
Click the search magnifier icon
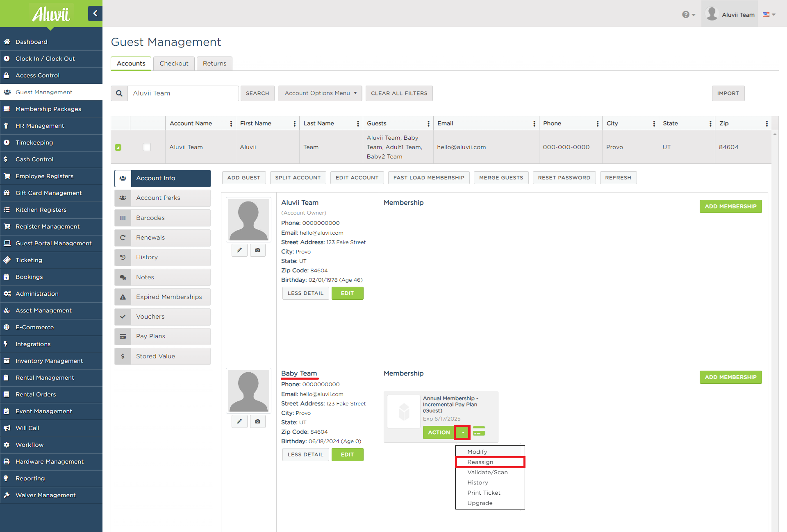click(119, 93)
